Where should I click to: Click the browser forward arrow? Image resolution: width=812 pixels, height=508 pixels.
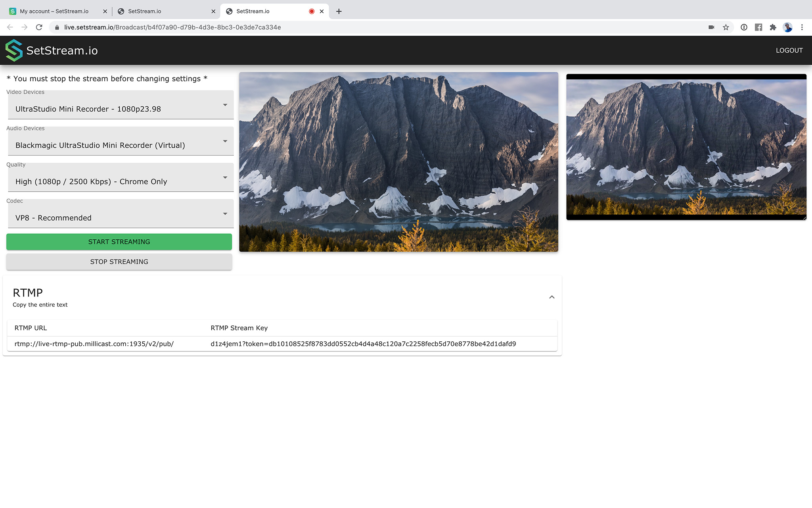(25, 27)
